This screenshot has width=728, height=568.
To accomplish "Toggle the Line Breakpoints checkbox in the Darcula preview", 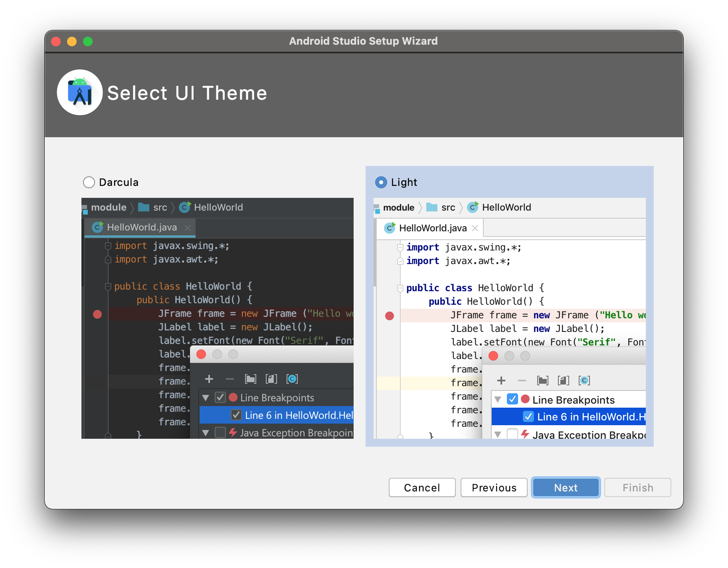I will pos(220,397).
